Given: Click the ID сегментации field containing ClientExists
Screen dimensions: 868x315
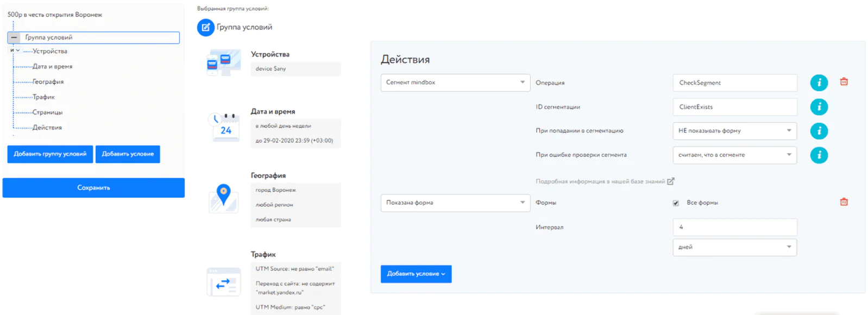Looking at the screenshot, I should tap(734, 107).
